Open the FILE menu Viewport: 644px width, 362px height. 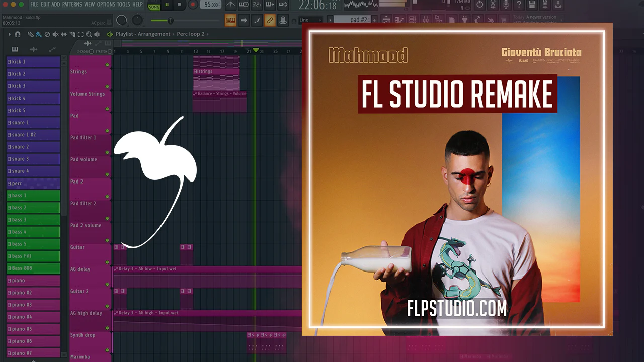pos(34,5)
